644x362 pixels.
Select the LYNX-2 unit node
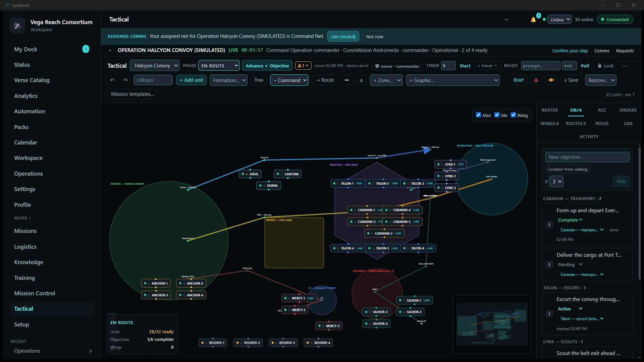click(x=446, y=176)
